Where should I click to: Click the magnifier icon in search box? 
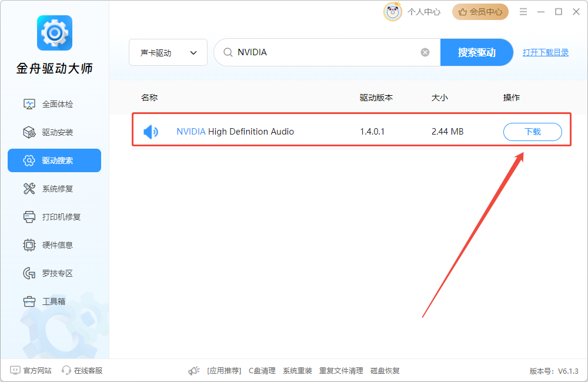point(228,52)
